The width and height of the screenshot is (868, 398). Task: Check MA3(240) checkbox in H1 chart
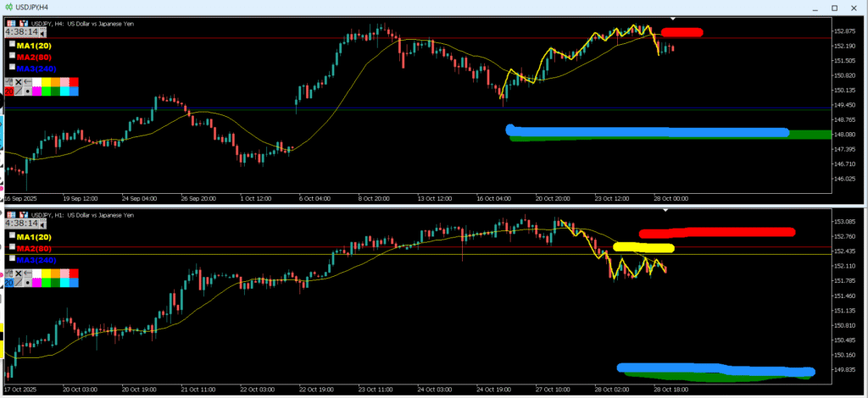point(12,259)
